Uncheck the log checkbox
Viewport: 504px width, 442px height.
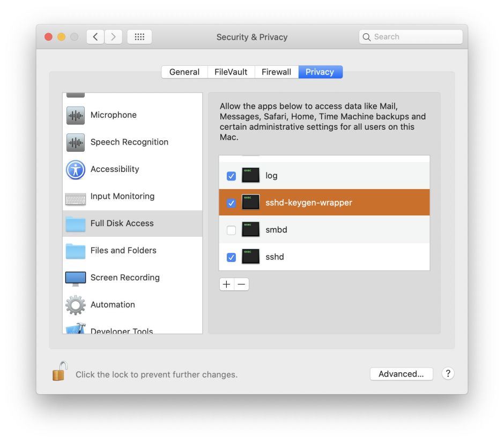tap(231, 176)
